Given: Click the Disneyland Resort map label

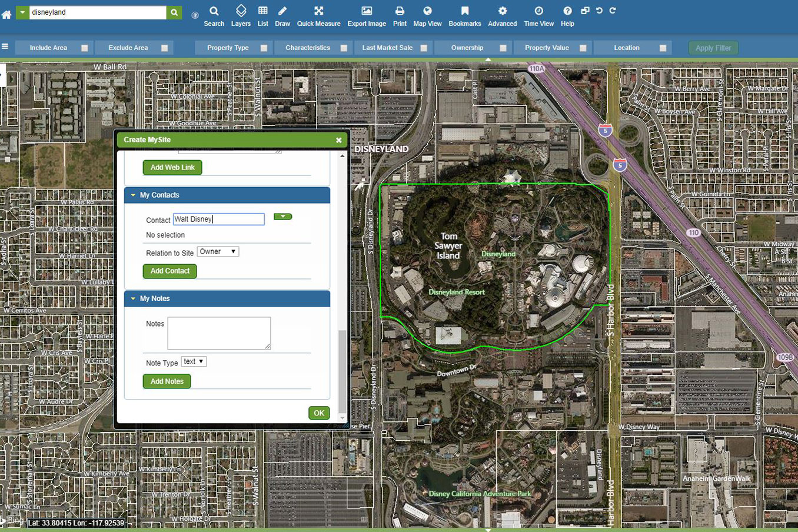Looking at the screenshot, I should (457, 292).
